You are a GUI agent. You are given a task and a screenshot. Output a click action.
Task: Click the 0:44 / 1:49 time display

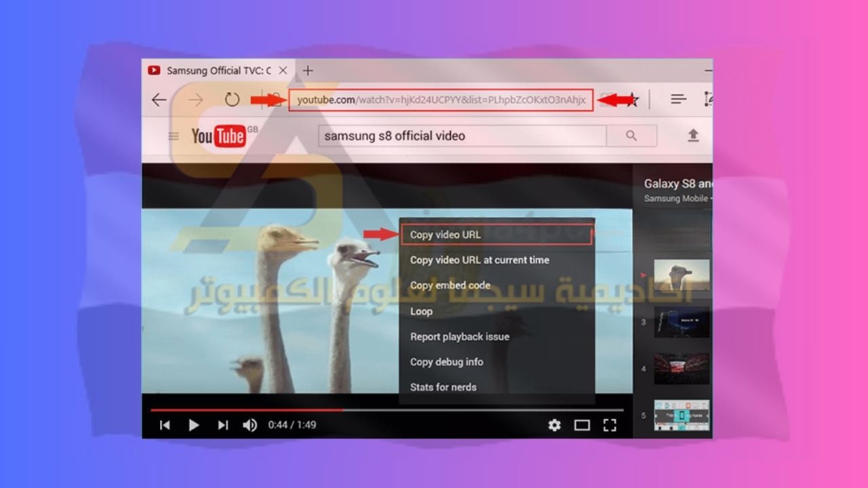tap(292, 425)
